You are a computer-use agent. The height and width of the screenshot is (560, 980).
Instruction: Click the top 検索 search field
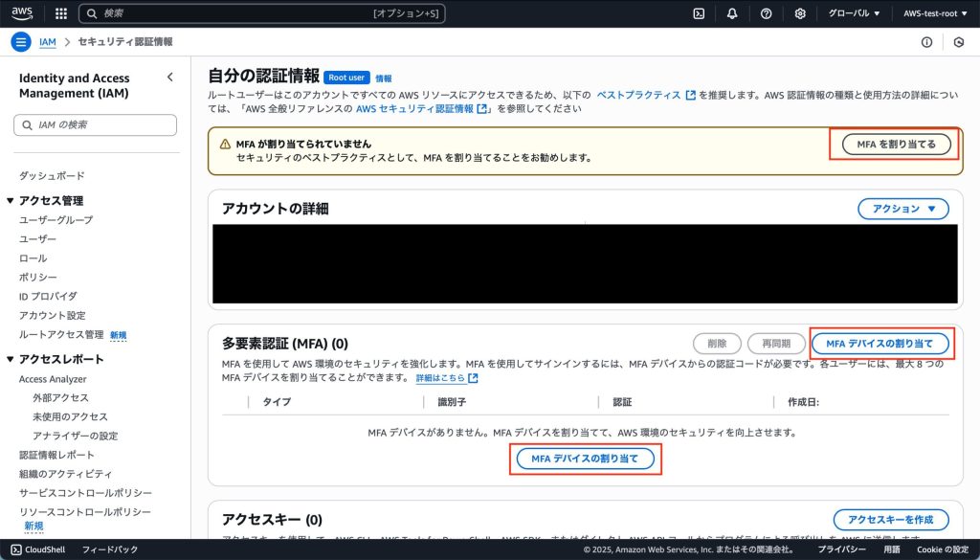(262, 13)
